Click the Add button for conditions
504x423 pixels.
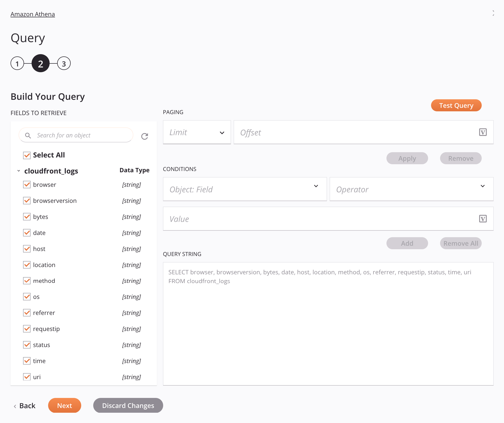407,243
